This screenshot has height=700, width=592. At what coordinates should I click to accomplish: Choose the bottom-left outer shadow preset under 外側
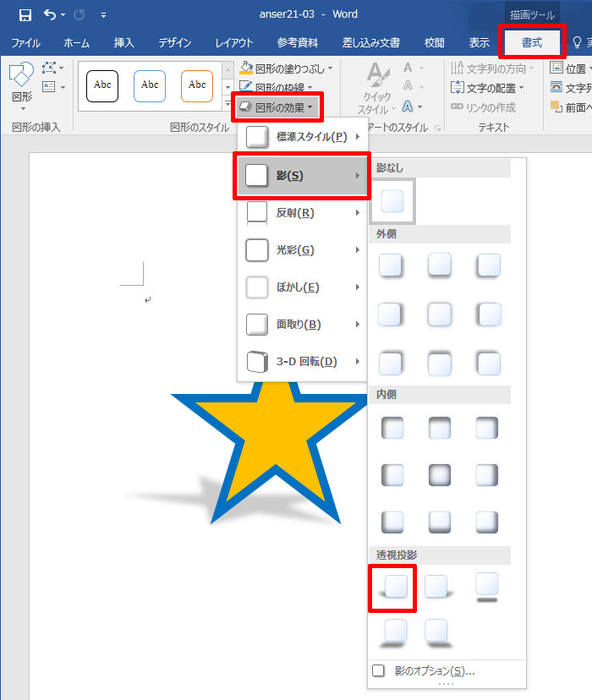pos(391,364)
